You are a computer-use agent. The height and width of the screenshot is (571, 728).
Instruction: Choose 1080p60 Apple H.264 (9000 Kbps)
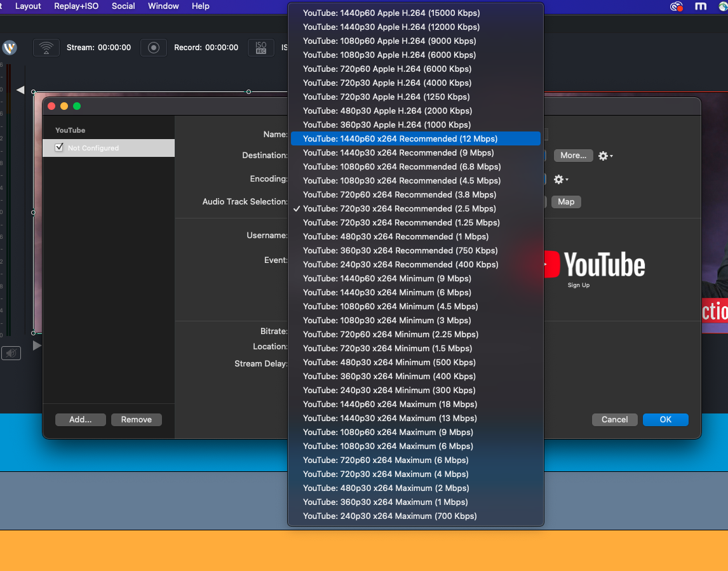[x=415, y=41]
